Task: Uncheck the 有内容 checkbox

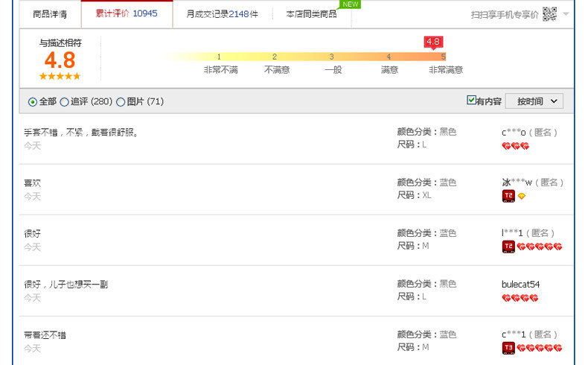Action: point(471,101)
